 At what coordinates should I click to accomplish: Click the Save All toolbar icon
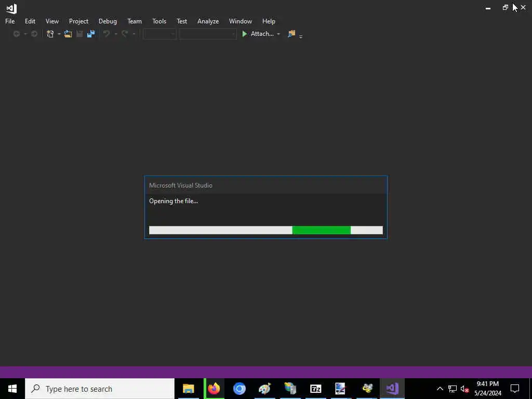click(x=90, y=34)
